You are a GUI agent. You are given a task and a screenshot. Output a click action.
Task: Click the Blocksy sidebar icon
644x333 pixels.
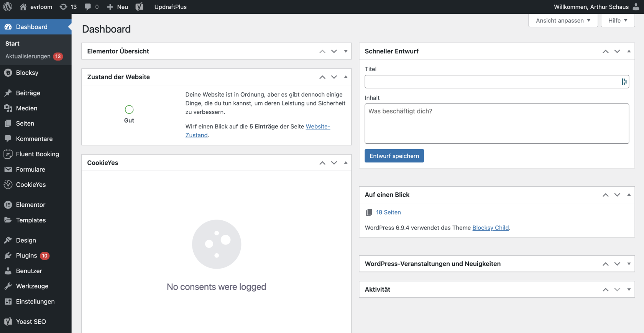[x=8, y=73]
